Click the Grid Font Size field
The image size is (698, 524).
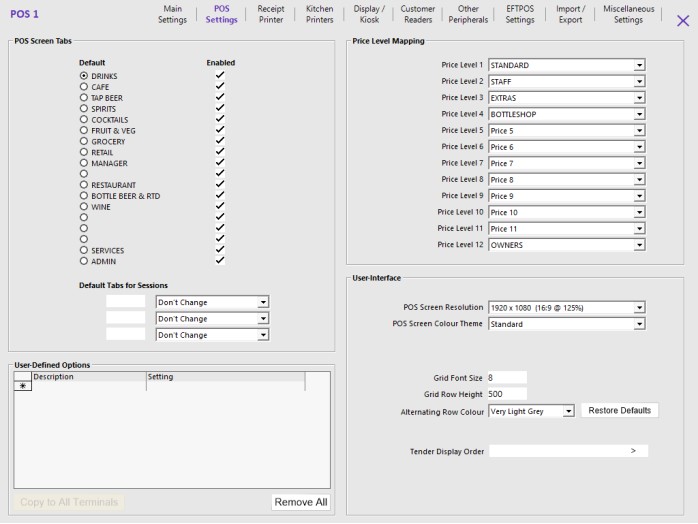click(x=507, y=378)
